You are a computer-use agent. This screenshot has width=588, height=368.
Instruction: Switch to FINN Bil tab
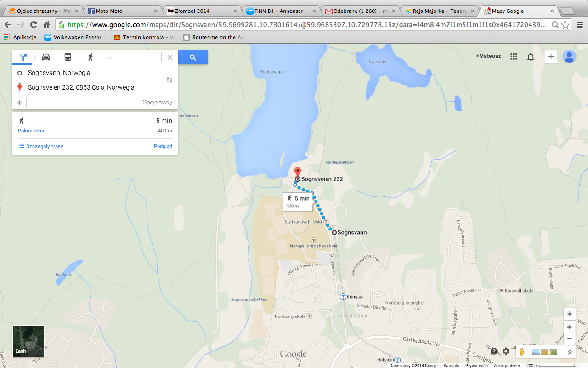point(282,11)
